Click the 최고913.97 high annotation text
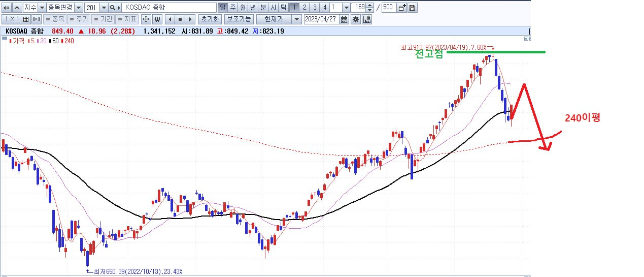 point(443,47)
